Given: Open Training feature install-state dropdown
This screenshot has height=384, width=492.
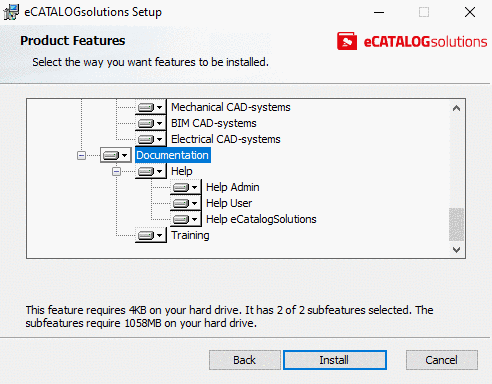Looking at the screenshot, I should [150, 235].
